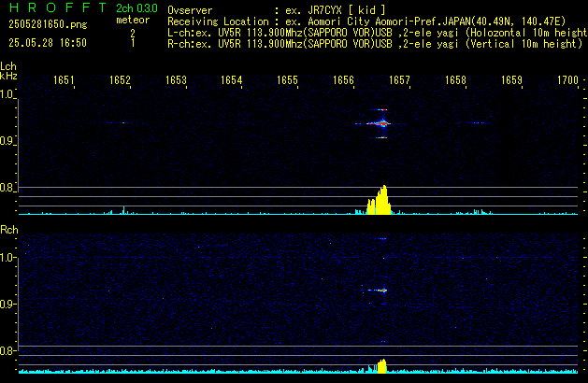Screen dimensions: 588x383
Task: Click the 1658 time tick label
Action: 455,80
